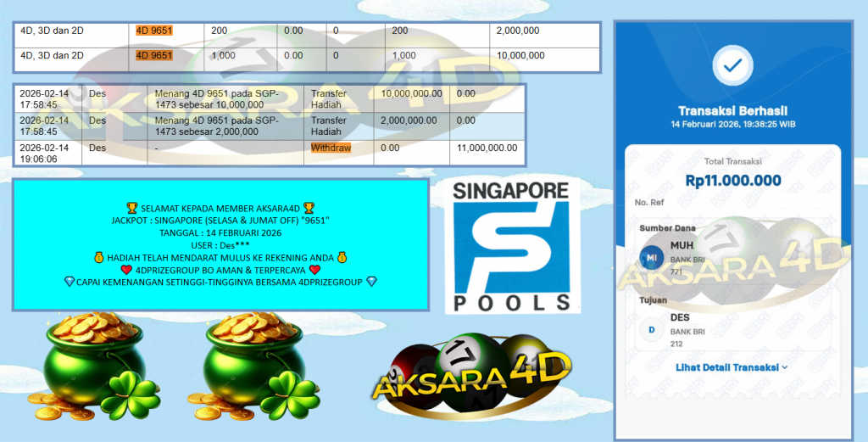Open the Lihat Detail Transaksi link

coord(732,368)
